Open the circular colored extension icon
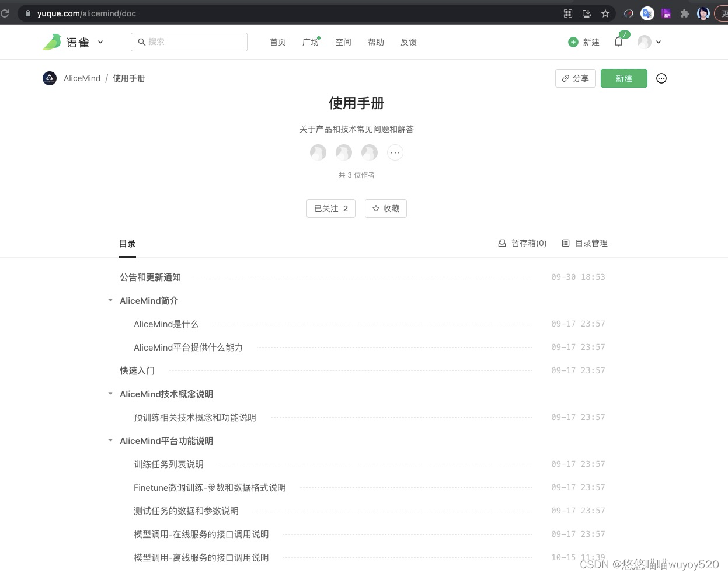This screenshot has width=728, height=576. [x=629, y=13]
